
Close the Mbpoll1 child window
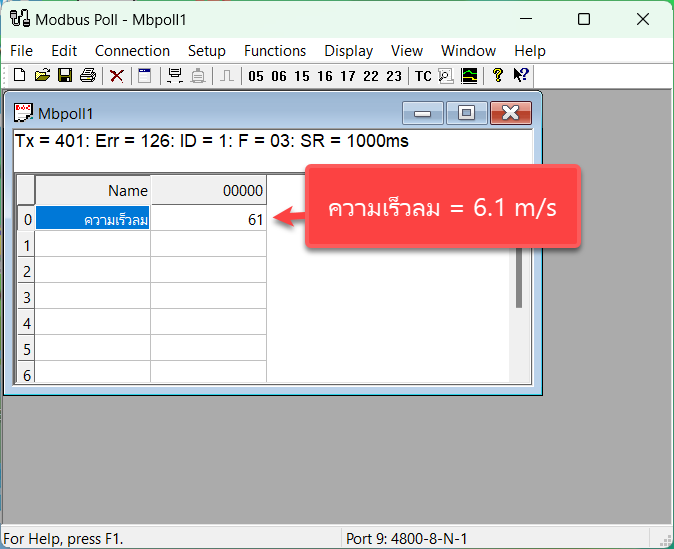click(x=511, y=113)
